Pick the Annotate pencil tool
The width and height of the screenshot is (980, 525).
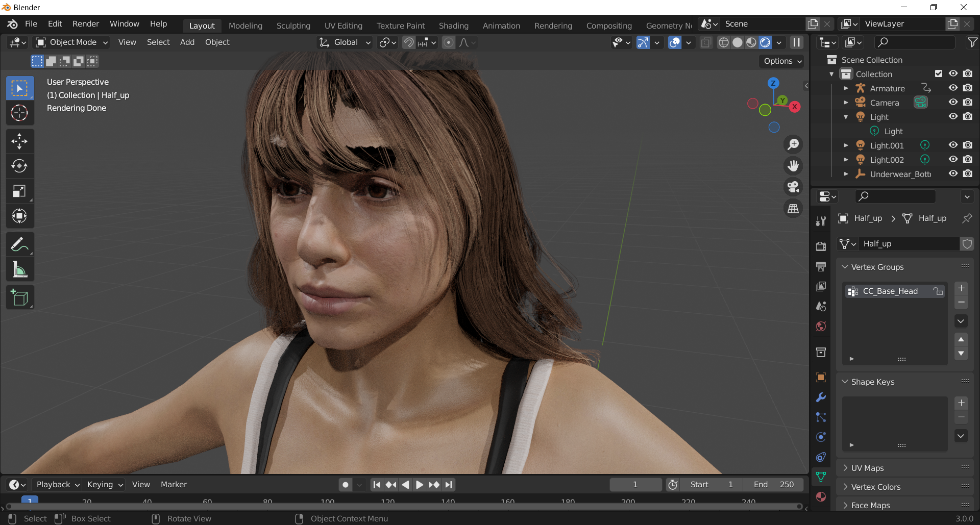(20, 244)
